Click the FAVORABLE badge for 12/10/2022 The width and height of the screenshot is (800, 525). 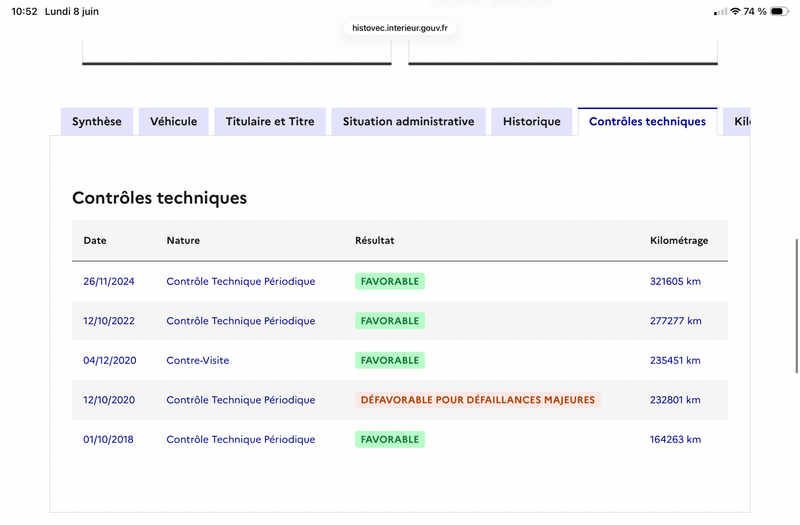(390, 320)
